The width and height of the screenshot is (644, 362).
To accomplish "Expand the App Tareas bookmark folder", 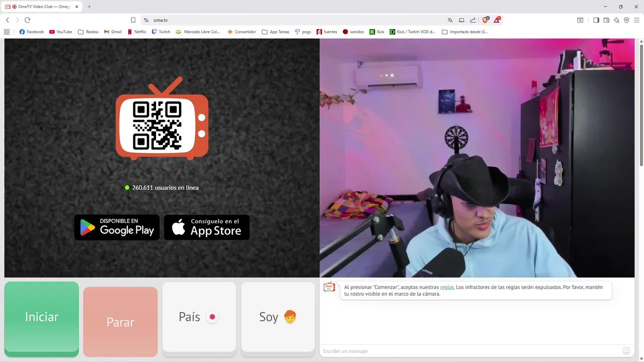I will tap(276, 32).
